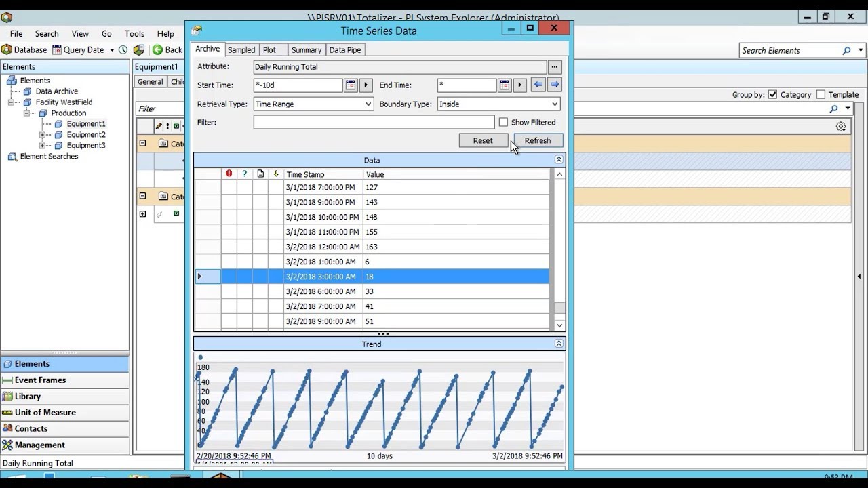Shift time range forward with right arrow

[x=555, y=85]
